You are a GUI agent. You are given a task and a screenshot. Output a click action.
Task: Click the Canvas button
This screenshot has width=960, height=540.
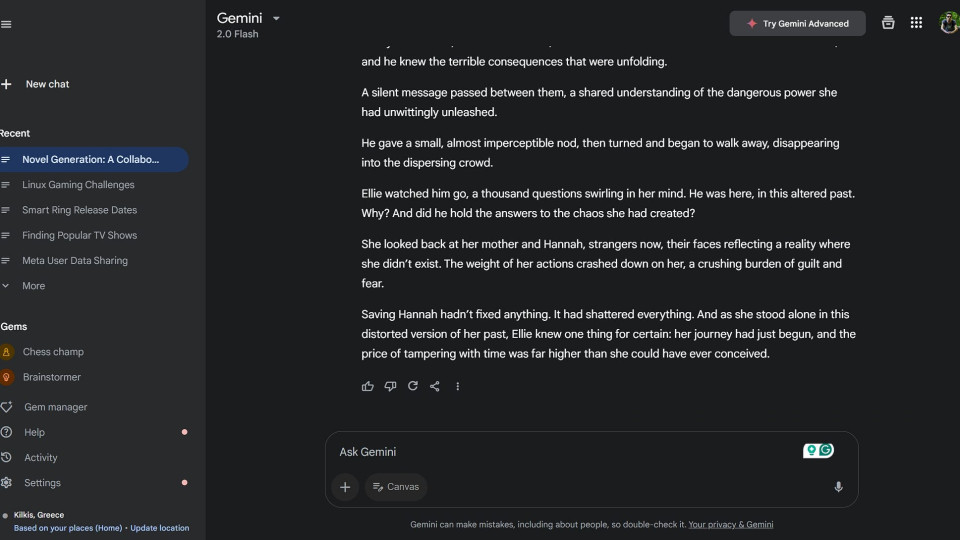point(396,487)
